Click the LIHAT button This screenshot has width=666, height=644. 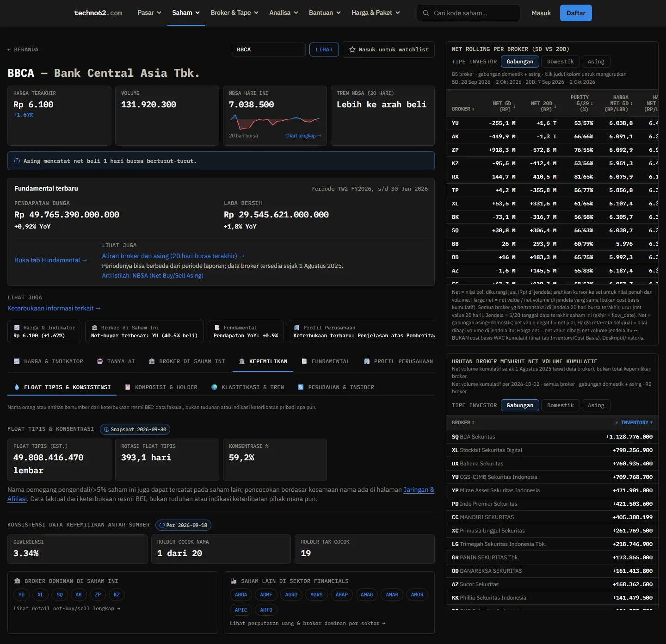point(324,50)
